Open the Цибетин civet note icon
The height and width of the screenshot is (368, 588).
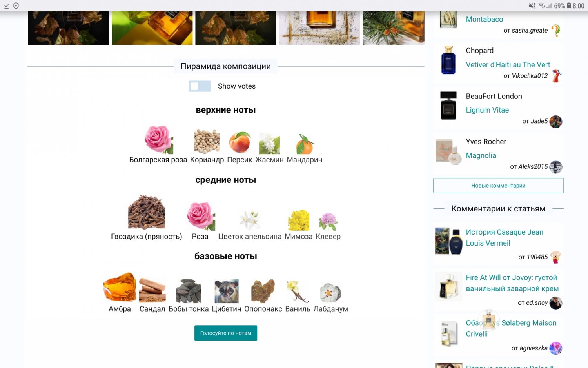coord(227,291)
